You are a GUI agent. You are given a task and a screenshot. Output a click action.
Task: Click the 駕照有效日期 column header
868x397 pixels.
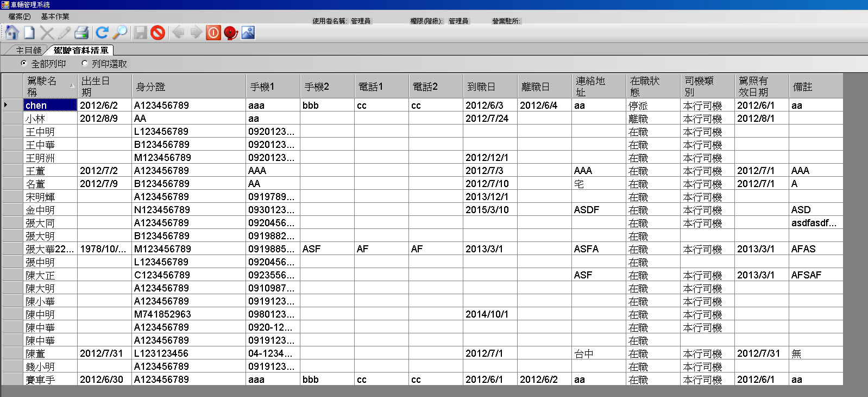(x=762, y=86)
